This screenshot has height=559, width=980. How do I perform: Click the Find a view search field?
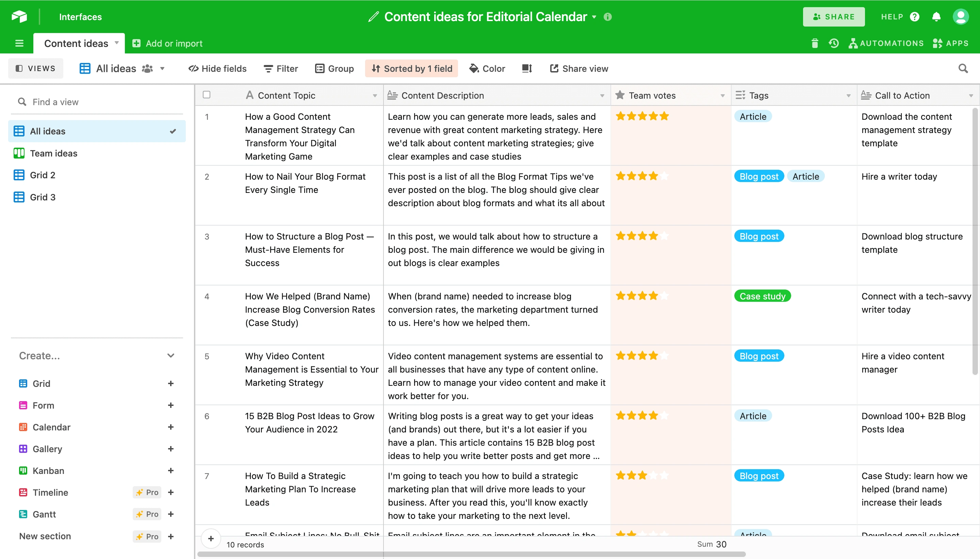pos(97,102)
